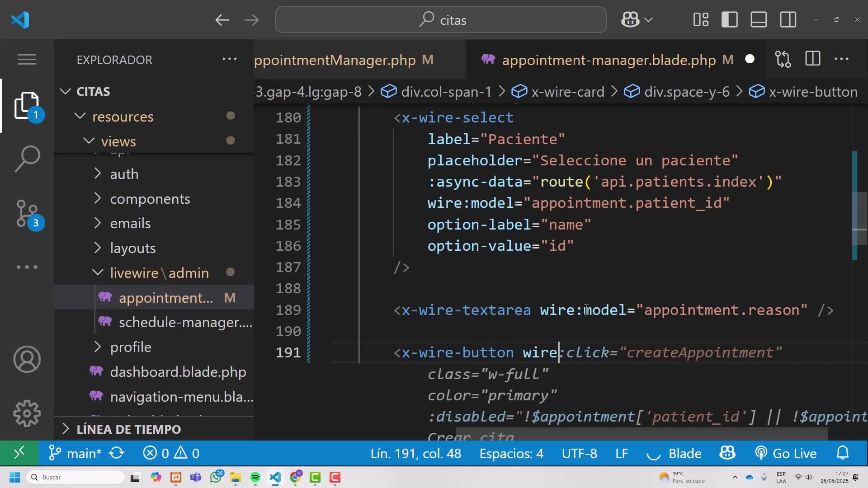Show additional views ellipsis in activity bar
The width and height of the screenshot is (868, 488).
[x=27, y=267]
